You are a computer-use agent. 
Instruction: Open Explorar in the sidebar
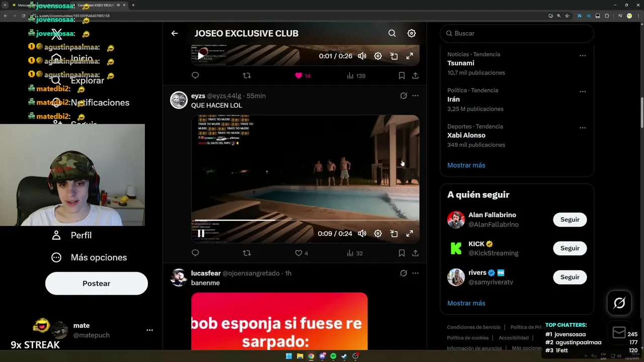click(x=78, y=80)
